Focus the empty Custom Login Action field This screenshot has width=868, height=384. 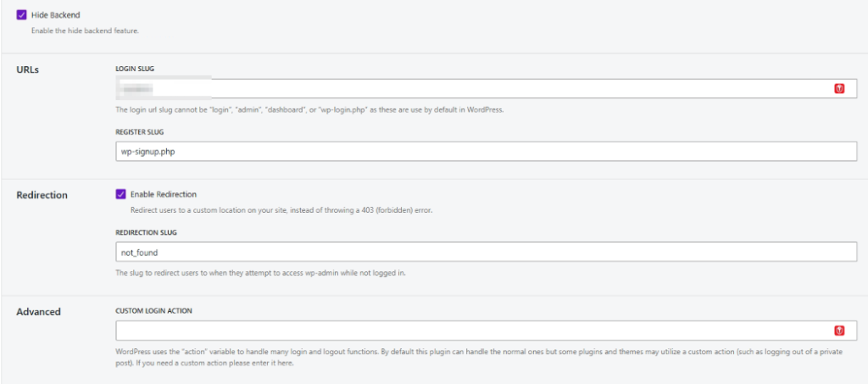tap(486, 331)
